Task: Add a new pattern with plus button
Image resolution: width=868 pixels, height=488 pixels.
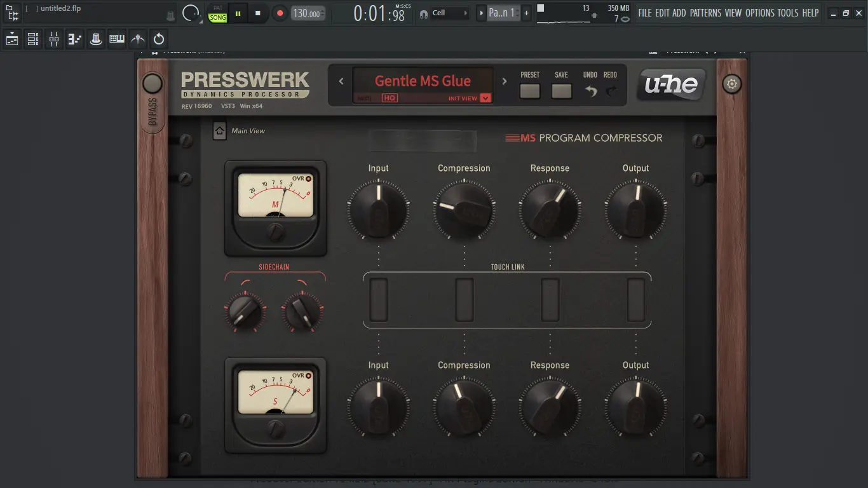Action: [526, 13]
